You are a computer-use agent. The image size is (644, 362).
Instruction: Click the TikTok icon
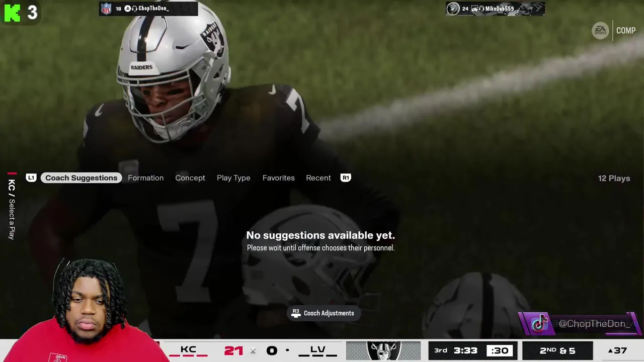(539, 323)
